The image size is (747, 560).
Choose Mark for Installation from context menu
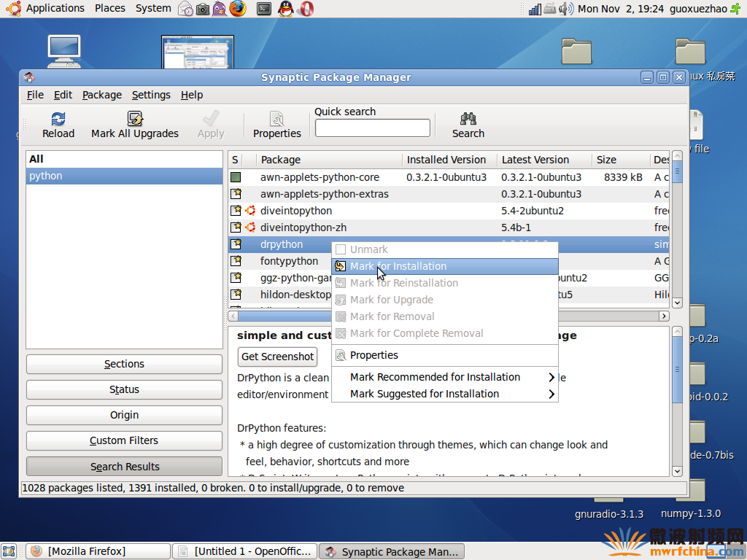(x=445, y=266)
